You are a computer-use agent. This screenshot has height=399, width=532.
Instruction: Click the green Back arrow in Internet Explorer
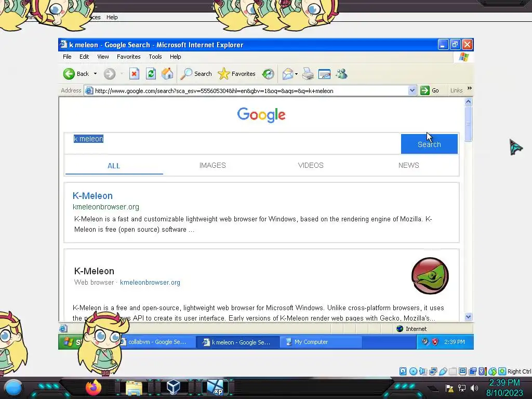coord(69,74)
